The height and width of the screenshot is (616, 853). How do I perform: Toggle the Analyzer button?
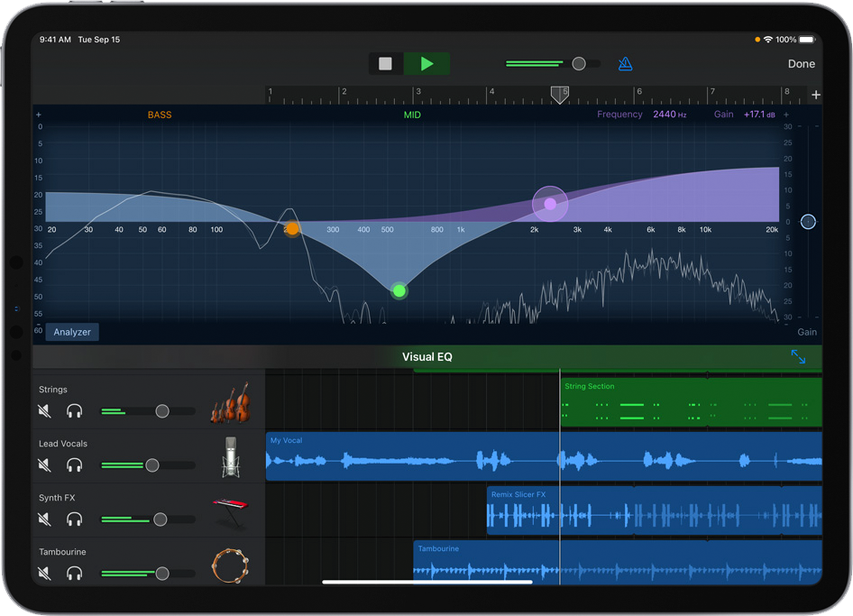click(72, 332)
